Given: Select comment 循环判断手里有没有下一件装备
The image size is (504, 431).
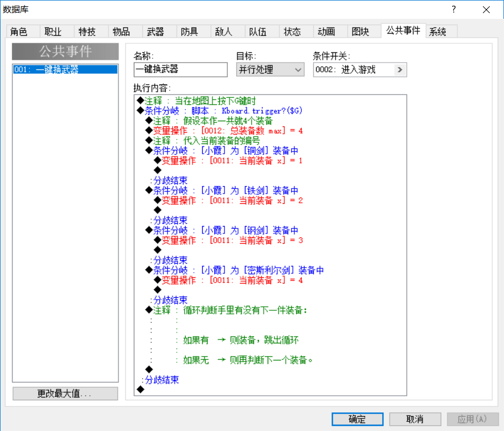Looking at the screenshot, I should click(x=226, y=310).
